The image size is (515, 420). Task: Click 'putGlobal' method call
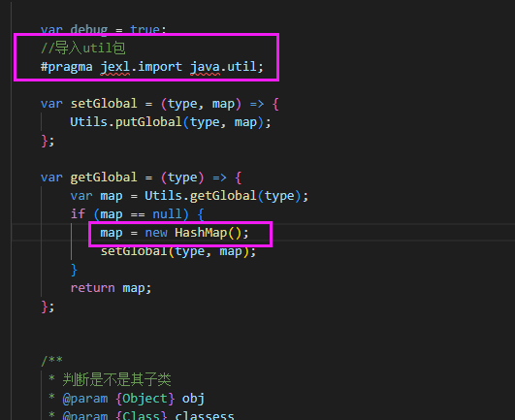tap(148, 122)
